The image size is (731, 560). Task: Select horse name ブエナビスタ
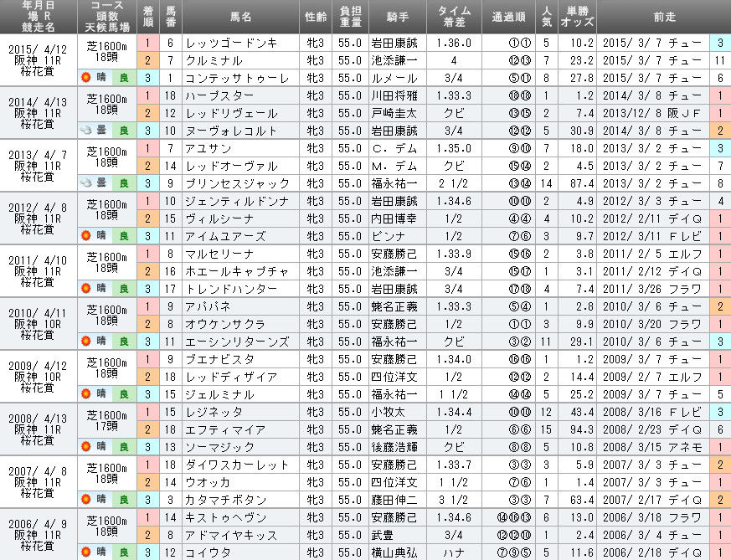coord(219,359)
